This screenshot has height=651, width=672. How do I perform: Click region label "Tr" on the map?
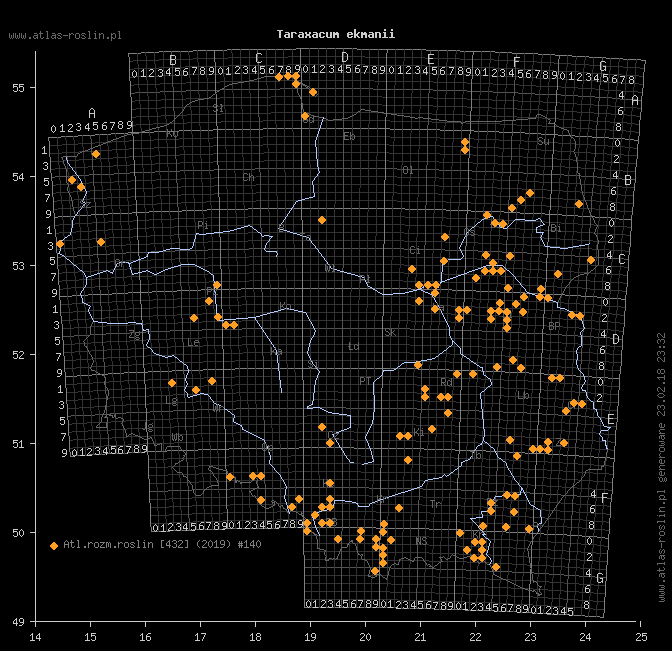point(435,504)
